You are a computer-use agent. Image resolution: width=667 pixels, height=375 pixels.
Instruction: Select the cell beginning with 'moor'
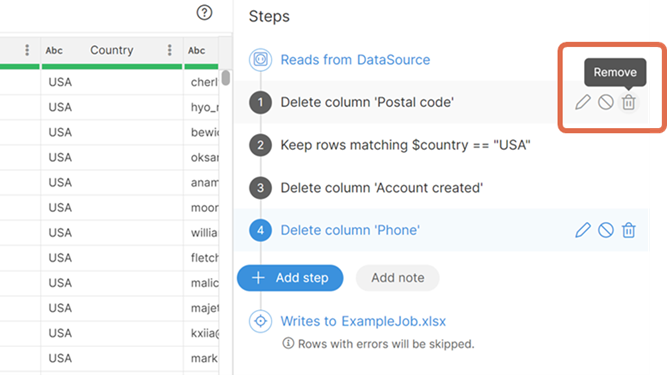click(x=201, y=207)
